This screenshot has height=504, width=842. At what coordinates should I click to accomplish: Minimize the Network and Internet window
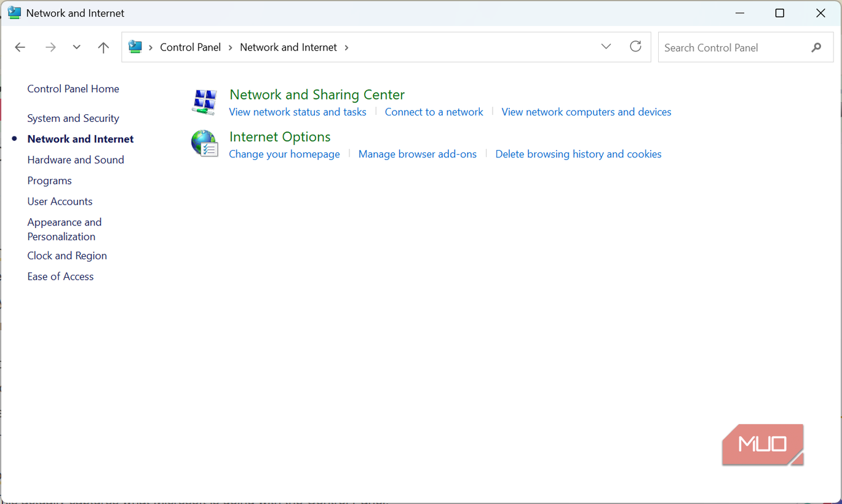(x=740, y=13)
